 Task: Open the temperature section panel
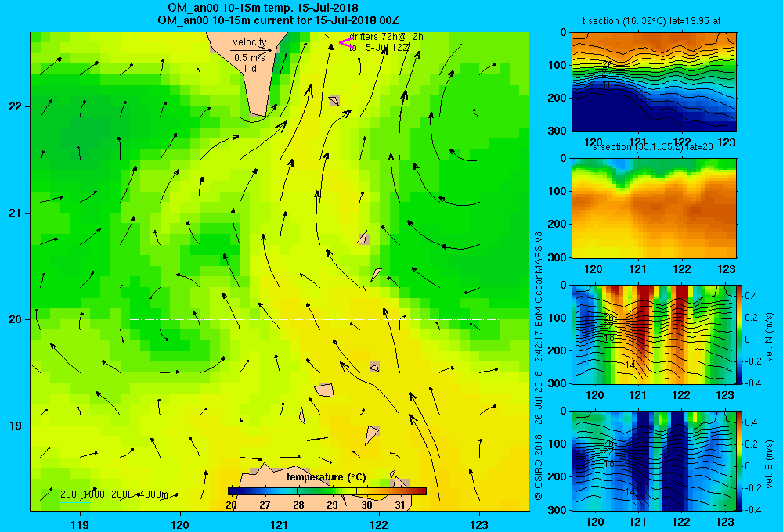pos(654,82)
